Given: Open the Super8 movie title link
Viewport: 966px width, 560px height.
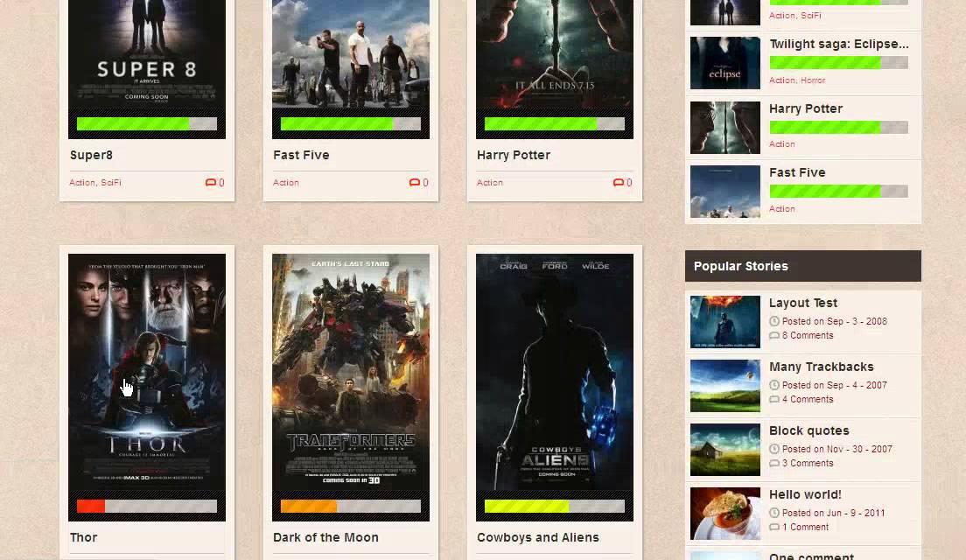Looking at the screenshot, I should pyautogui.click(x=91, y=155).
